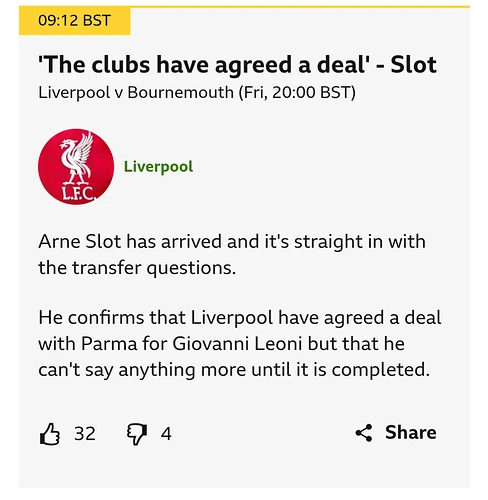
Task: Select the Liverpool v Bournemouth fixture subtitle
Action: (197, 92)
